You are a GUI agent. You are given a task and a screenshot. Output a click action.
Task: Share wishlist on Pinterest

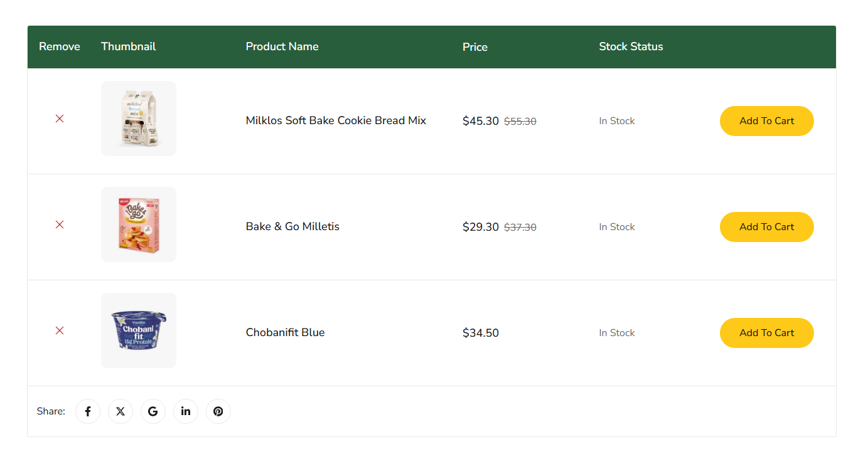(x=218, y=411)
